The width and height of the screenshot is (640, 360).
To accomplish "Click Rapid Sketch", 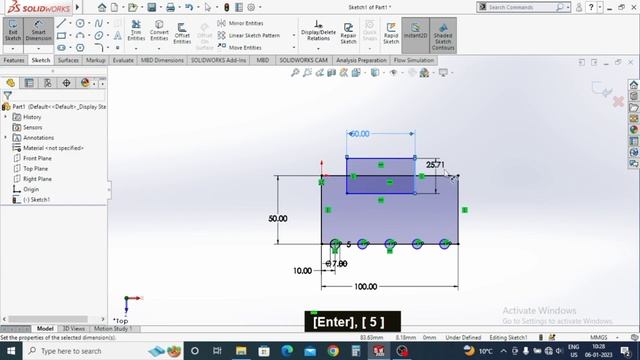I will 391,33.
